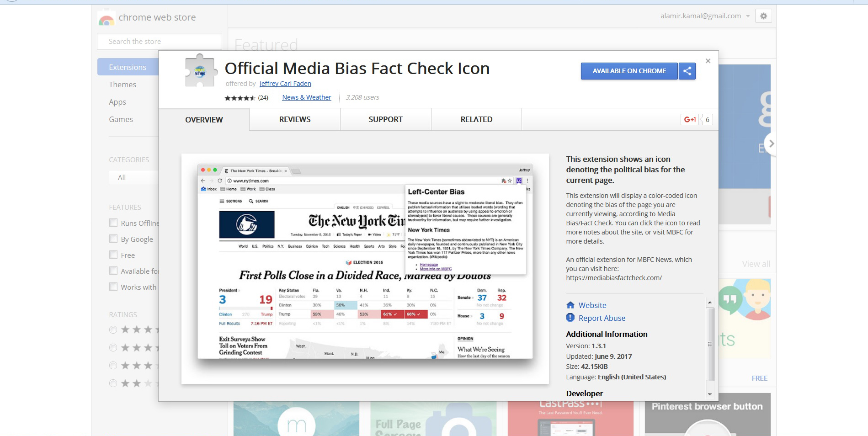This screenshot has width=868, height=436.
Task: Click the details scrollbar down arrow
Action: (x=710, y=394)
